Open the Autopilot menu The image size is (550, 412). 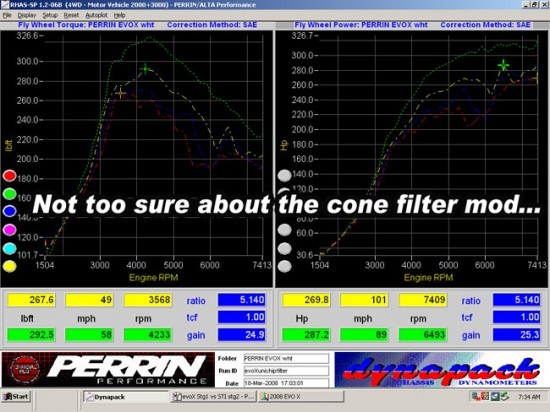tap(96, 15)
